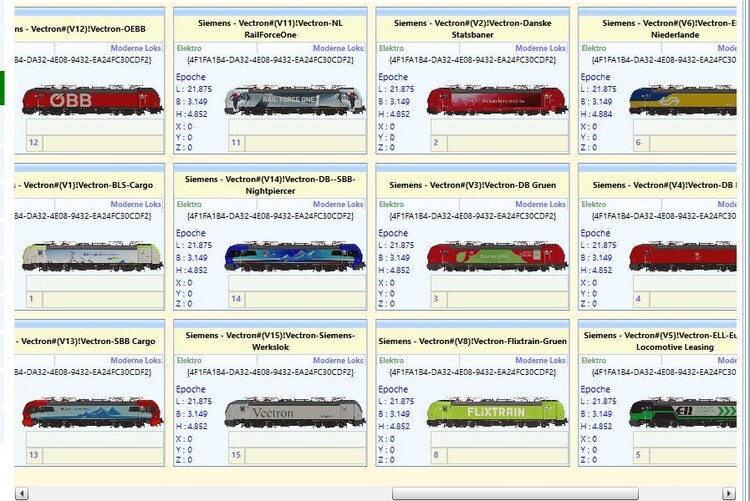Viewport: 750px width, 501px height.
Task: Click number field '12' under OBB locomotive
Action: 33,142
